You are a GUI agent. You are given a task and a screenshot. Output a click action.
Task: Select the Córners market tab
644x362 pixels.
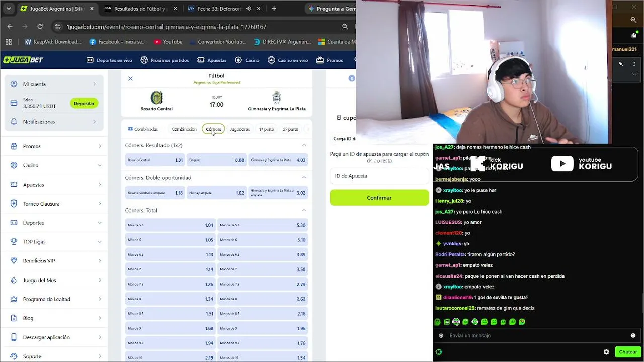point(213,129)
